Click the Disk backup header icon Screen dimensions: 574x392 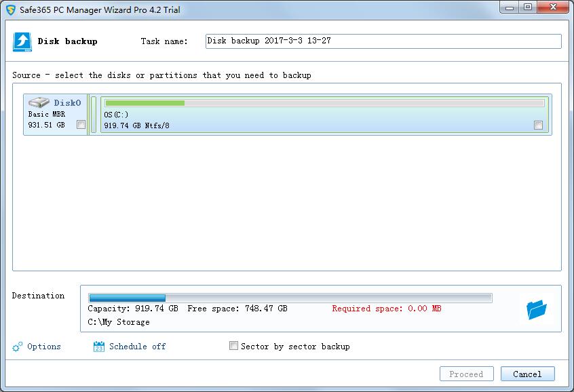click(22, 41)
